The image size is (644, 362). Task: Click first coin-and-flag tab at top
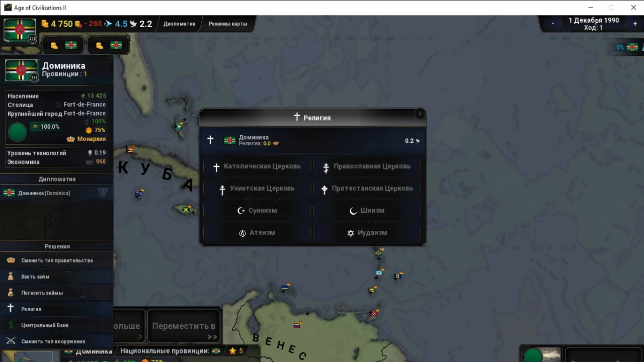pos(62,46)
